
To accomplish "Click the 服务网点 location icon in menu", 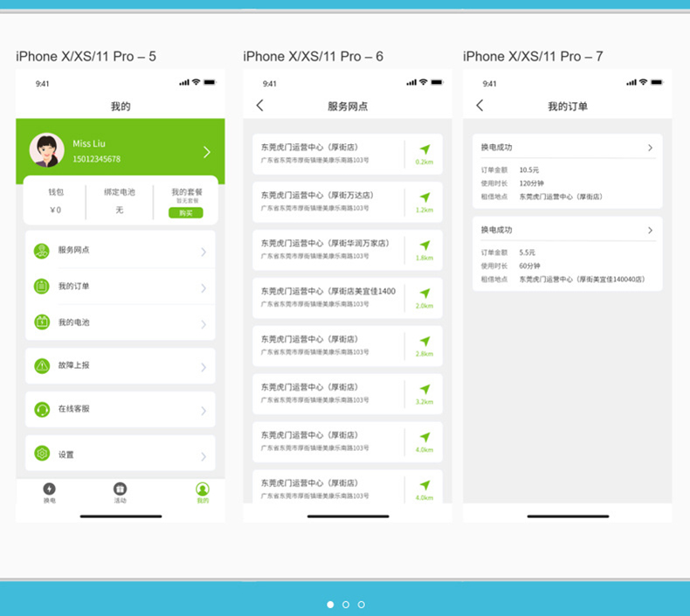I will click(41, 251).
